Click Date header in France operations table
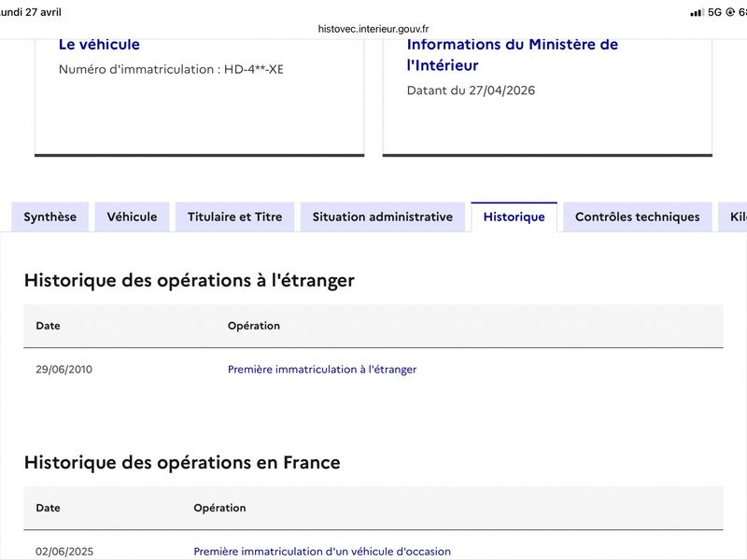Screen dimensions: 747x560 coord(49,508)
